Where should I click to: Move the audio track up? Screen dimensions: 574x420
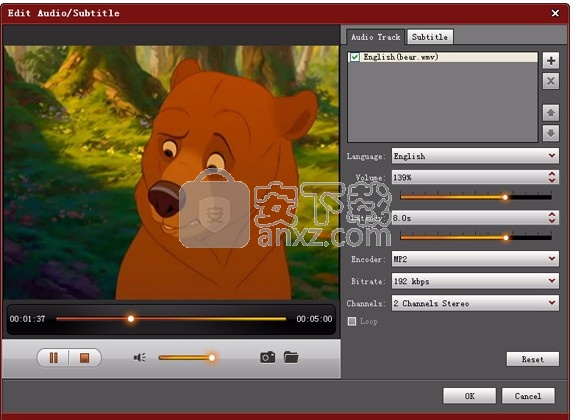coord(551,112)
